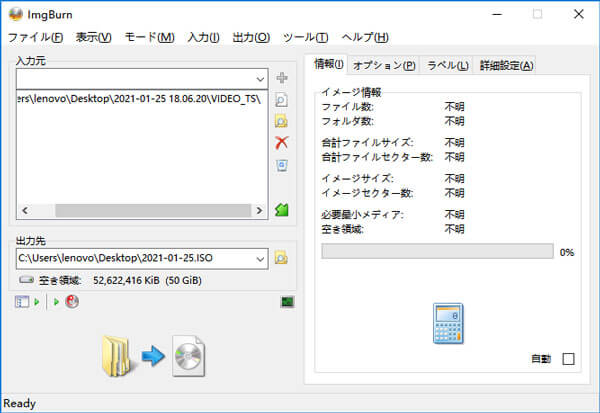The width and height of the screenshot is (600, 413).
Task: Open the ヘルプ(H) menu
Action: 365,38
